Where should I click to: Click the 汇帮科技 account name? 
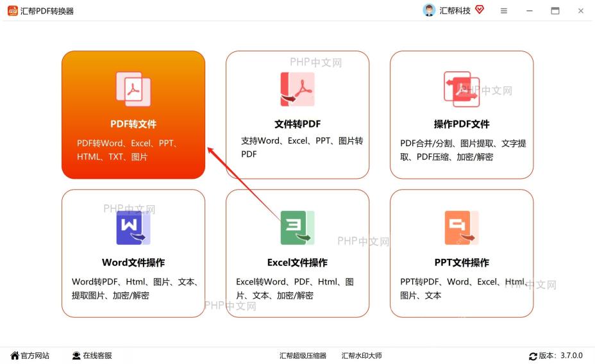click(455, 11)
